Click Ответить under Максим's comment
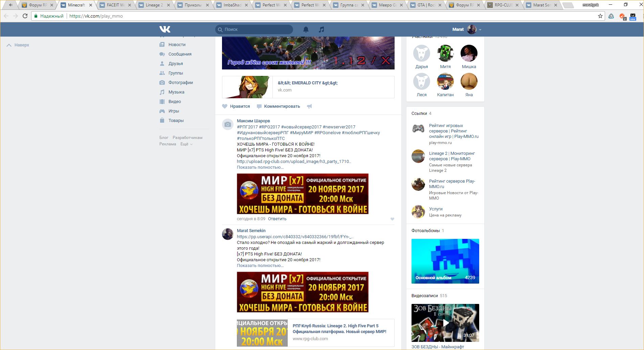This screenshot has height=350, width=644. (277, 219)
